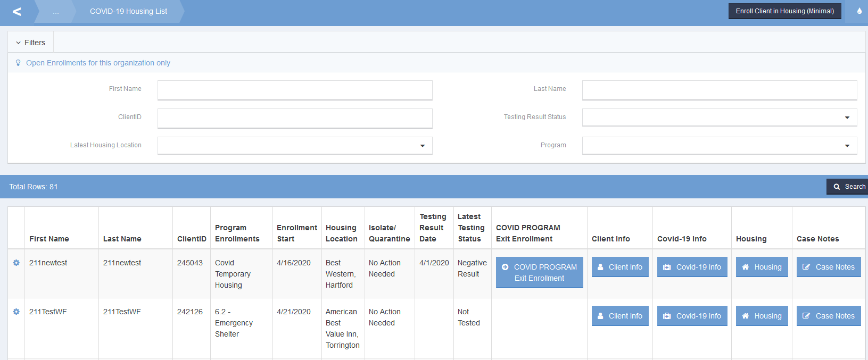Open Covid-19 Info for 211TestWF
868x360 pixels.
[x=692, y=316]
